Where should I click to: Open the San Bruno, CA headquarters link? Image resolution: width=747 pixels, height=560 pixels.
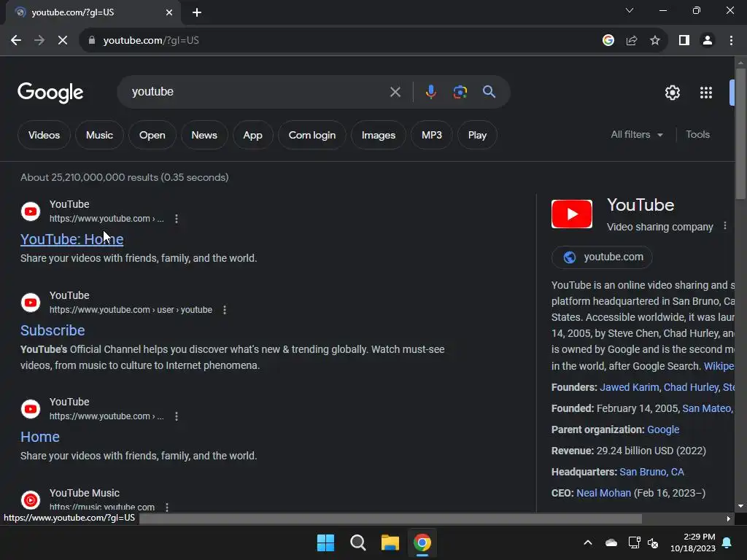click(x=651, y=472)
